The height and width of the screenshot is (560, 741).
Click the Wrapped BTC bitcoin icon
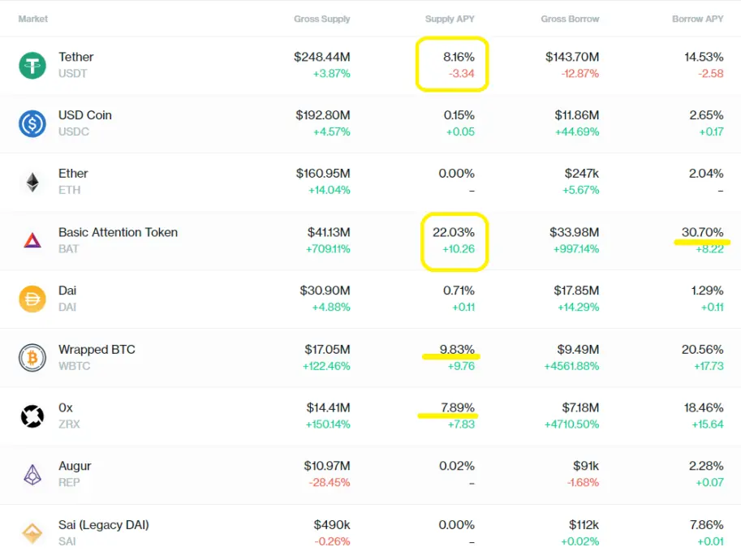pos(32,358)
